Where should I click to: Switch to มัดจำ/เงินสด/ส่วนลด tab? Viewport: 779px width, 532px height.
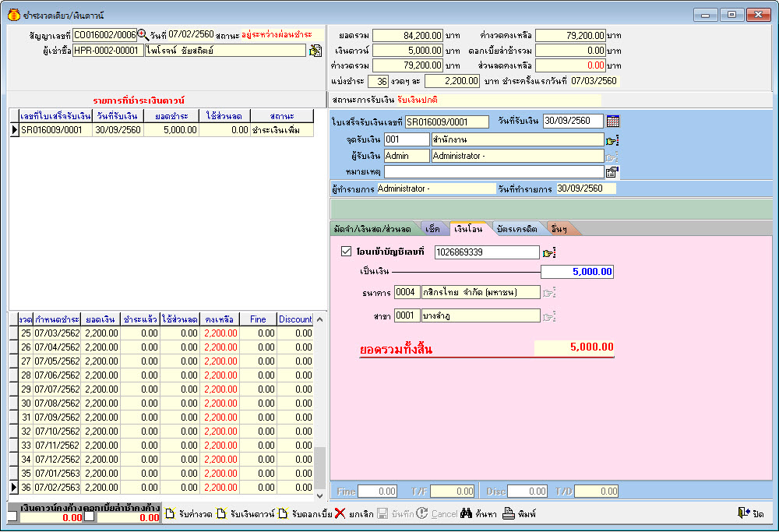(372, 229)
